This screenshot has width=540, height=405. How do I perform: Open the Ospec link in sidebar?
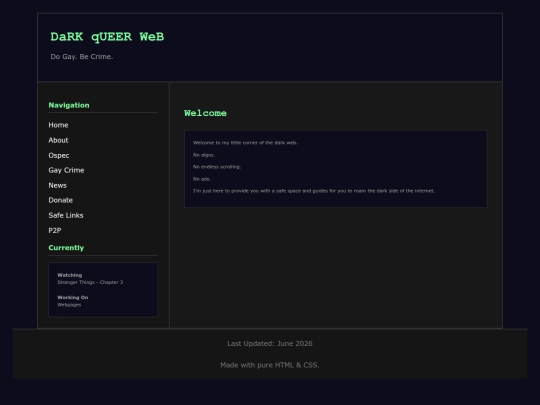[59, 155]
